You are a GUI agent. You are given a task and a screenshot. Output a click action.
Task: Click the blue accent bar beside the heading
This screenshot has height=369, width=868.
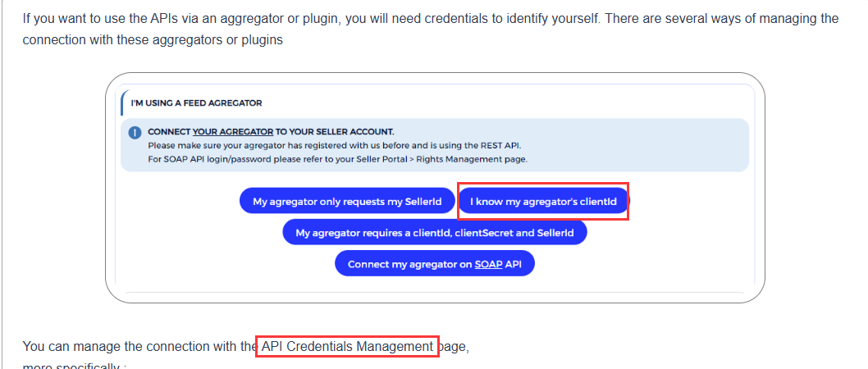coord(122,102)
